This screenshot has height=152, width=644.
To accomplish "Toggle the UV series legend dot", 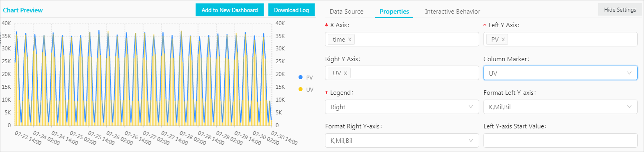I will [301, 89].
